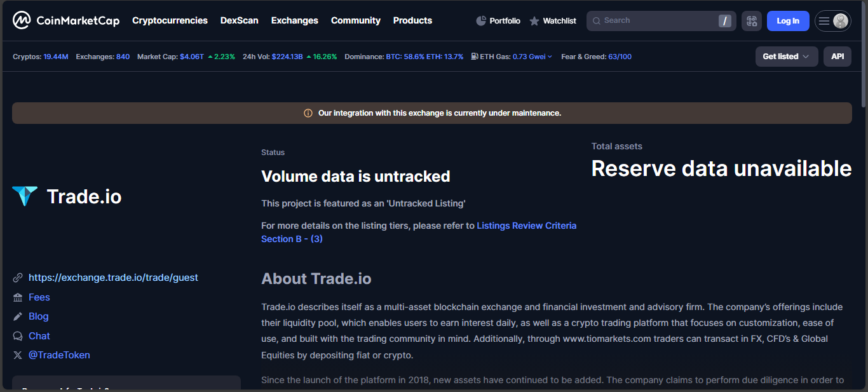Viewport: 868px width, 392px height.
Task: Click the 'Volume data is untracked' status
Action: tap(356, 177)
